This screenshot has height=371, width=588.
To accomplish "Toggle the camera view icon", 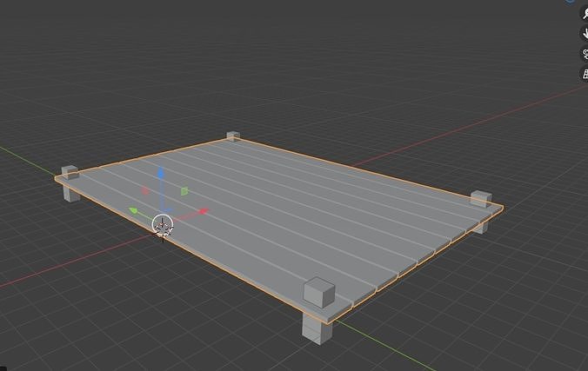I will [x=585, y=54].
